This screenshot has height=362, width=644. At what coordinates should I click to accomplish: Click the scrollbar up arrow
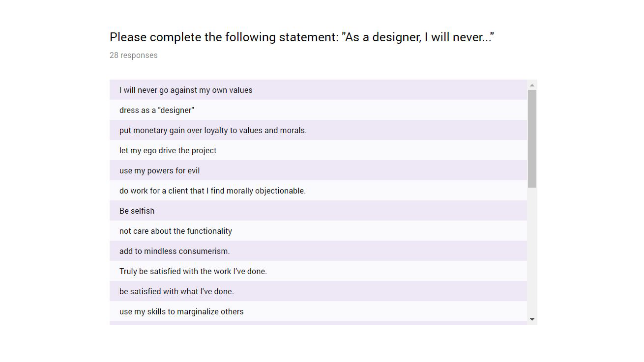[532, 85]
